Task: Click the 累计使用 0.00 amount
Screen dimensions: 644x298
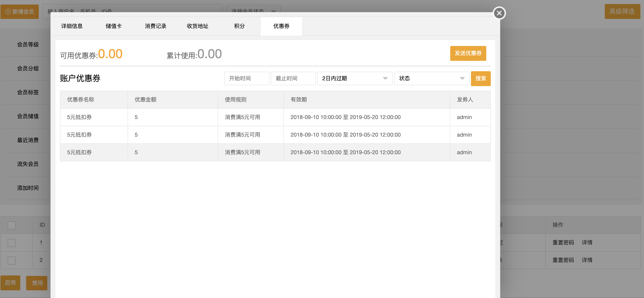Action: point(210,54)
